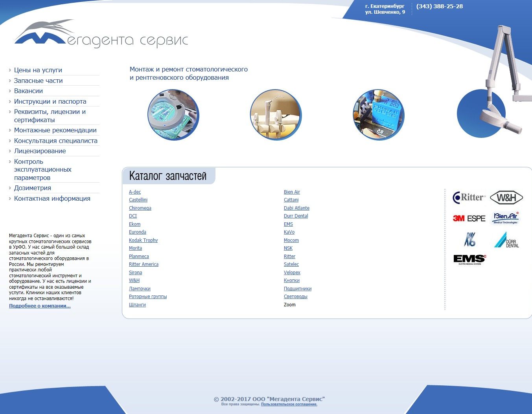The height and width of the screenshot is (414, 532).
Task: Open the Velopex catalog link
Action: [x=292, y=273]
